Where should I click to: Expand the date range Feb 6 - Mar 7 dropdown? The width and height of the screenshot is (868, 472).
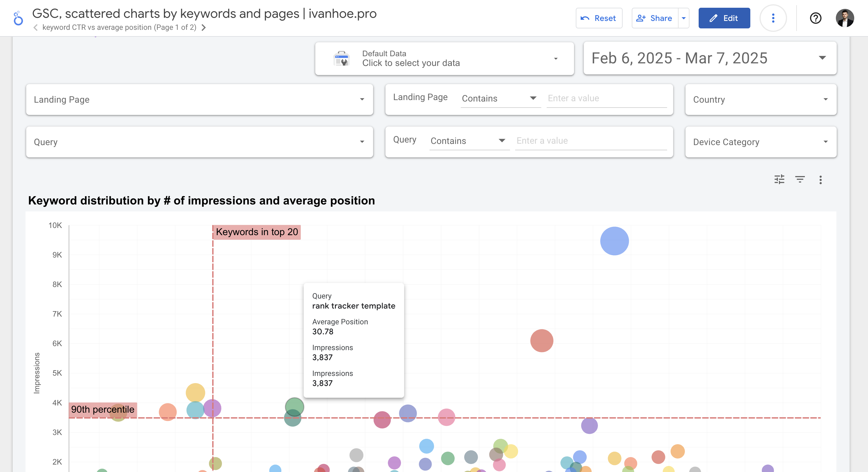coord(823,58)
